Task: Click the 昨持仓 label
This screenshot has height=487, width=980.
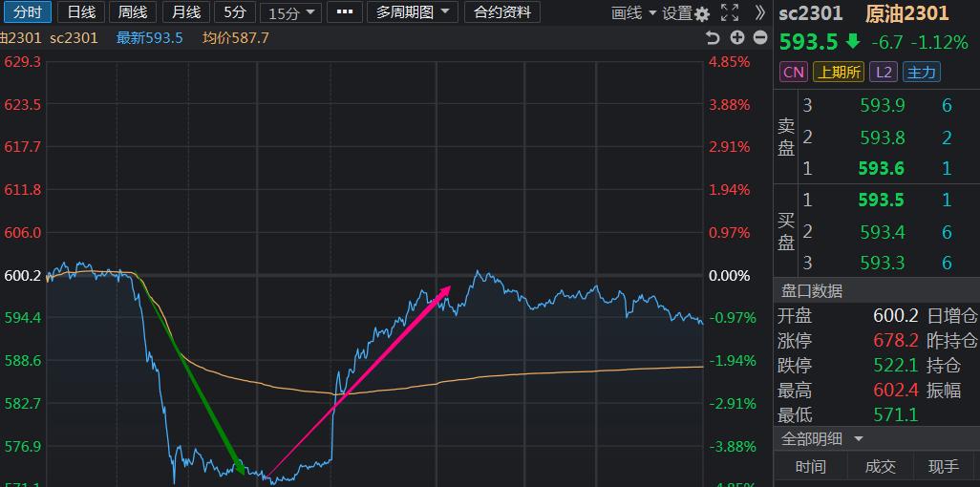Action: click(x=953, y=341)
